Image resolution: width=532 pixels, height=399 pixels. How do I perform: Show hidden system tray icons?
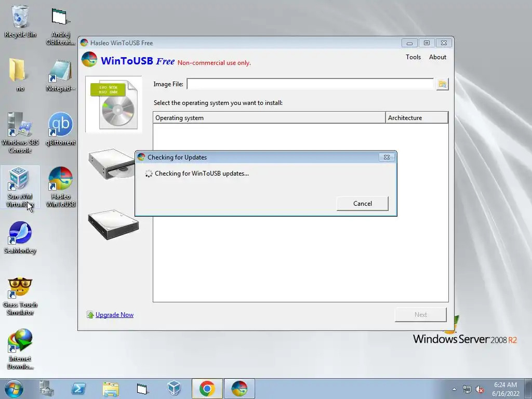tap(454, 389)
